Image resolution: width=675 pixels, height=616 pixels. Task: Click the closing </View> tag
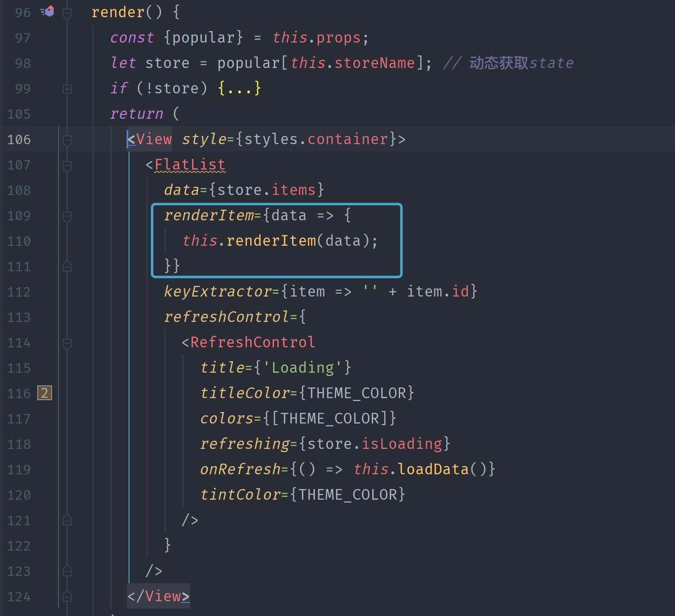click(x=159, y=596)
